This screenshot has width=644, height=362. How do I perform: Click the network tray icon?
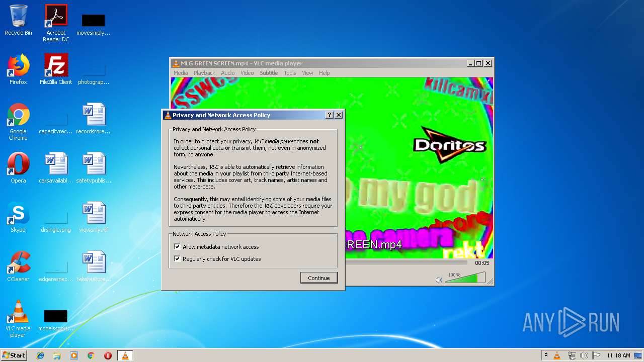(x=572, y=355)
